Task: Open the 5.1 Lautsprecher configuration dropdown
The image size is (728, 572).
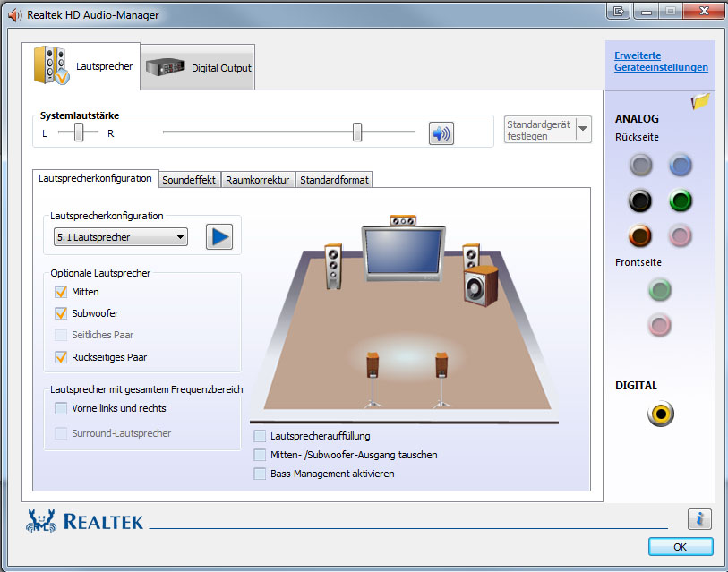Action: [121, 237]
